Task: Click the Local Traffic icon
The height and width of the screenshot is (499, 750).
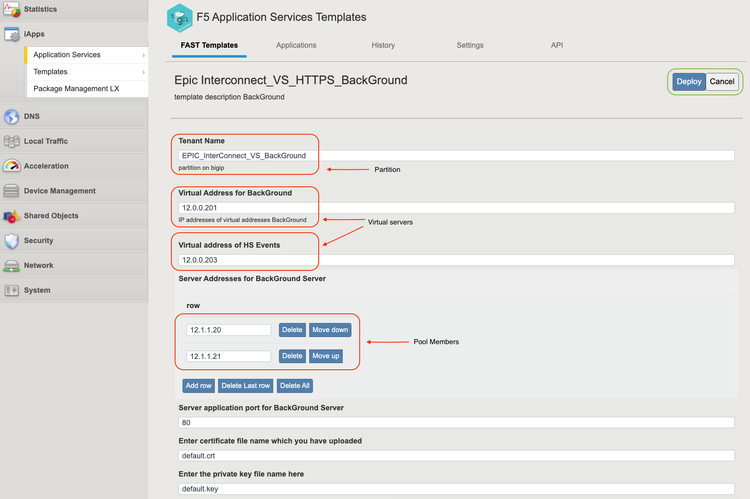Action: tap(12, 141)
